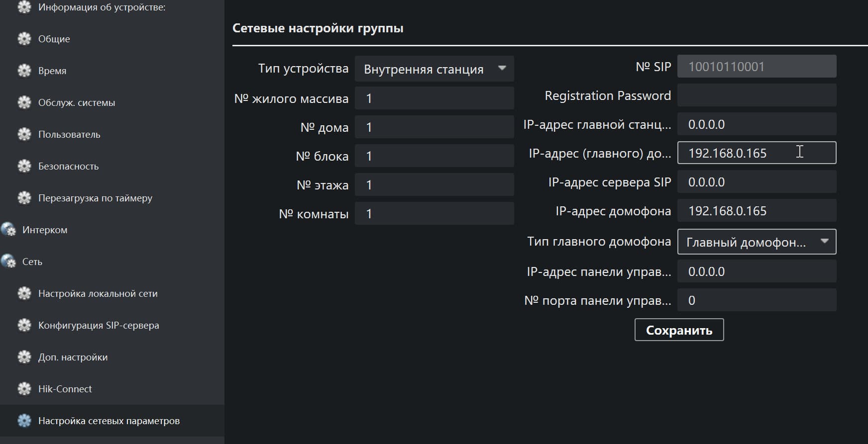The height and width of the screenshot is (444, 868).
Task: Click the Registration Password field
Action: tap(757, 95)
